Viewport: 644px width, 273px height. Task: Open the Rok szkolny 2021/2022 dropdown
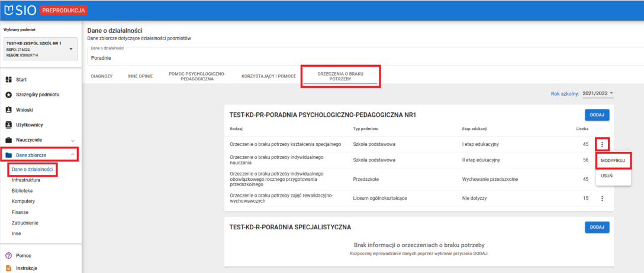click(x=598, y=93)
